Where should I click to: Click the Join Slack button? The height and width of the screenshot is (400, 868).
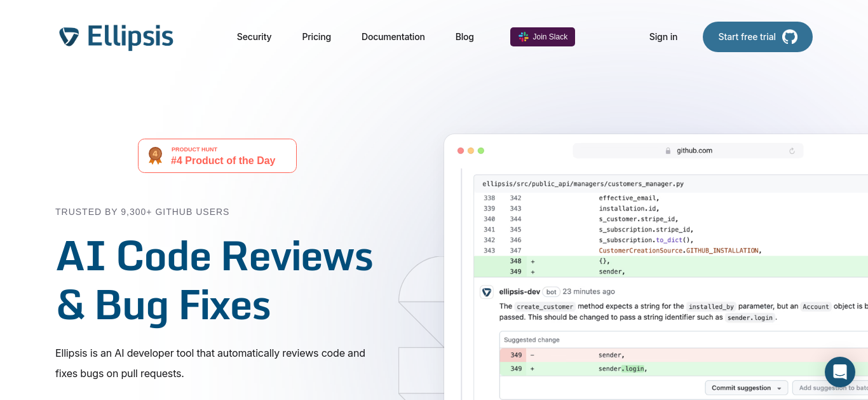543,37
